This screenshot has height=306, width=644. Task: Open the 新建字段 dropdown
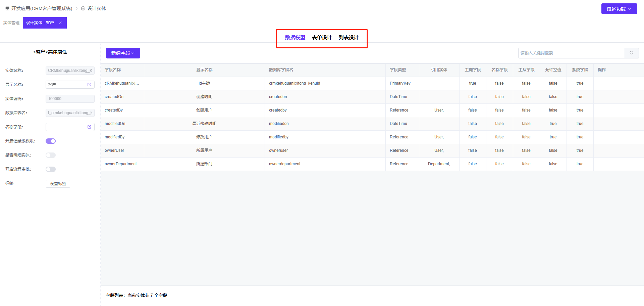click(123, 53)
